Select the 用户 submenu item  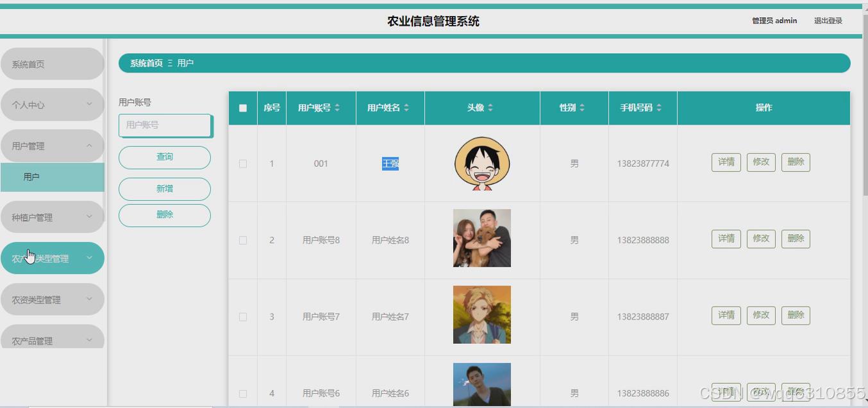[x=52, y=177]
